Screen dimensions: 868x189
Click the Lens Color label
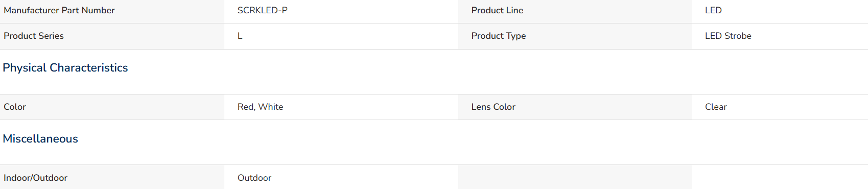pyautogui.click(x=494, y=107)
